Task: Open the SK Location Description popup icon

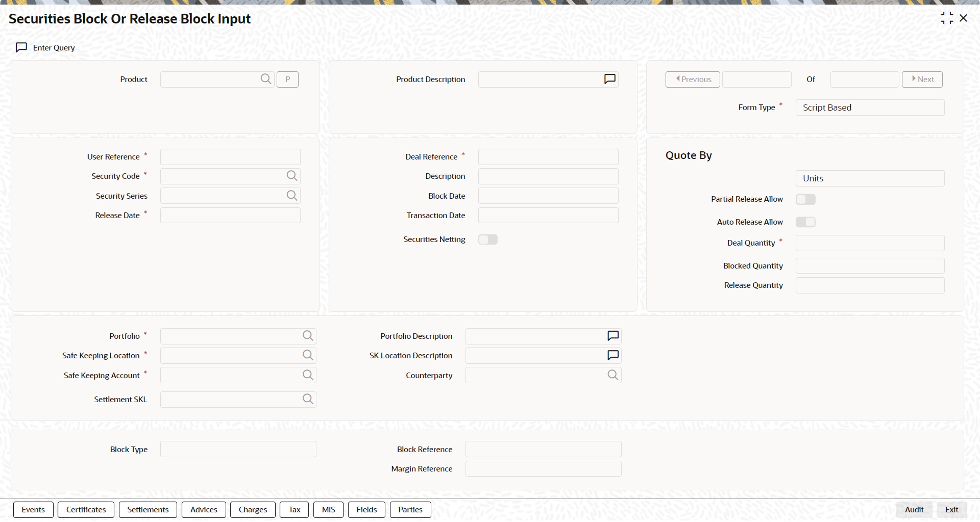Action: [613, 355]
